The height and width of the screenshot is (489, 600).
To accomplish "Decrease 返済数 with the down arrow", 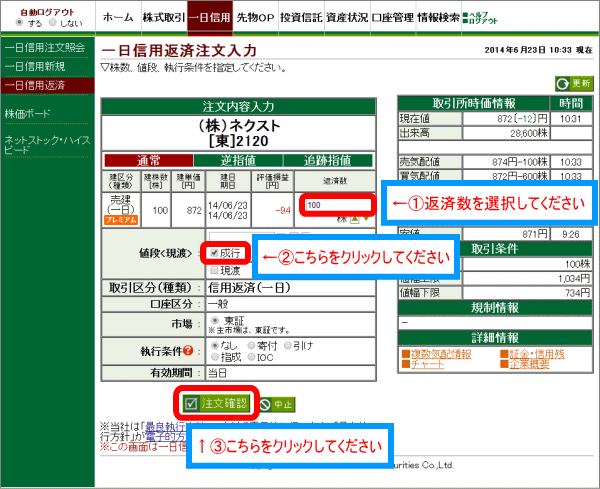I will point(366,219).
